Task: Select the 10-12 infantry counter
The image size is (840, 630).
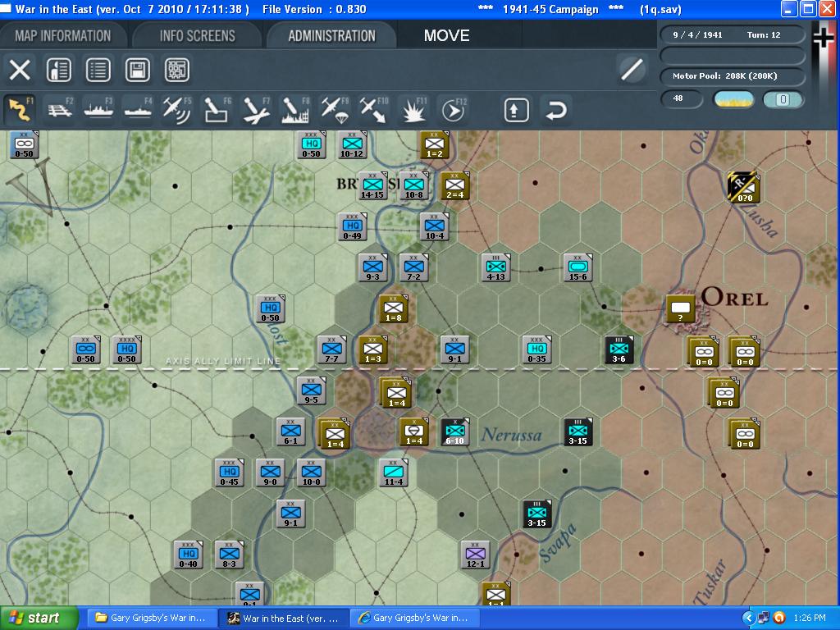Action: tap(352, 144)
